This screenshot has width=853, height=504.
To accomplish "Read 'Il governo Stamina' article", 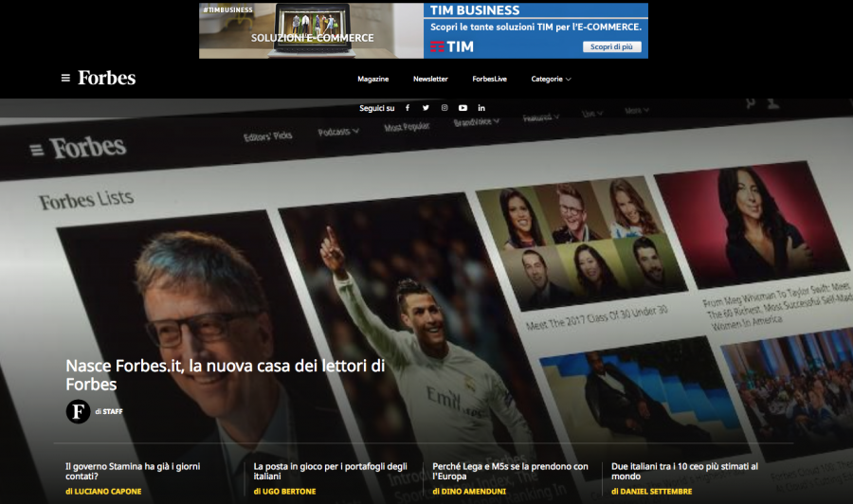I will [x=133, y=471].
